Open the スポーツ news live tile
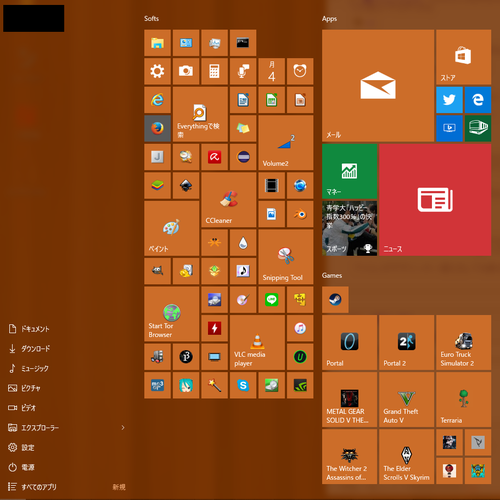Screen dimensions: 500x500 pos(350,228)
